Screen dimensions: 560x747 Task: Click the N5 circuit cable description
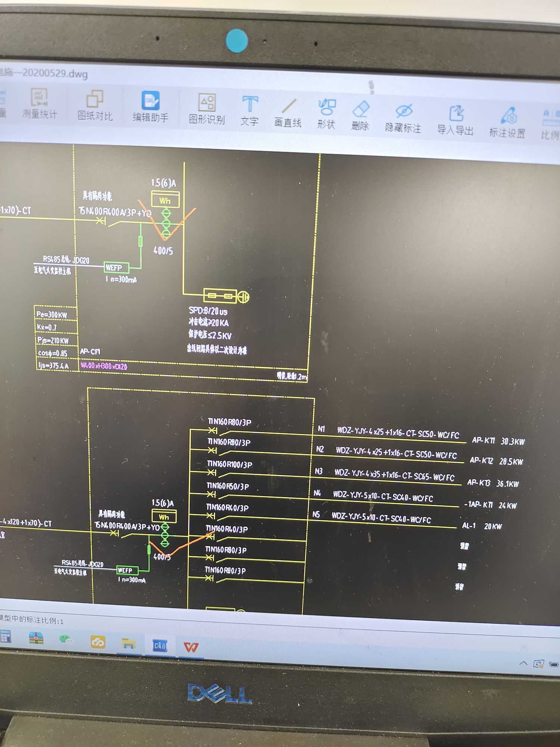pos(381,517)
